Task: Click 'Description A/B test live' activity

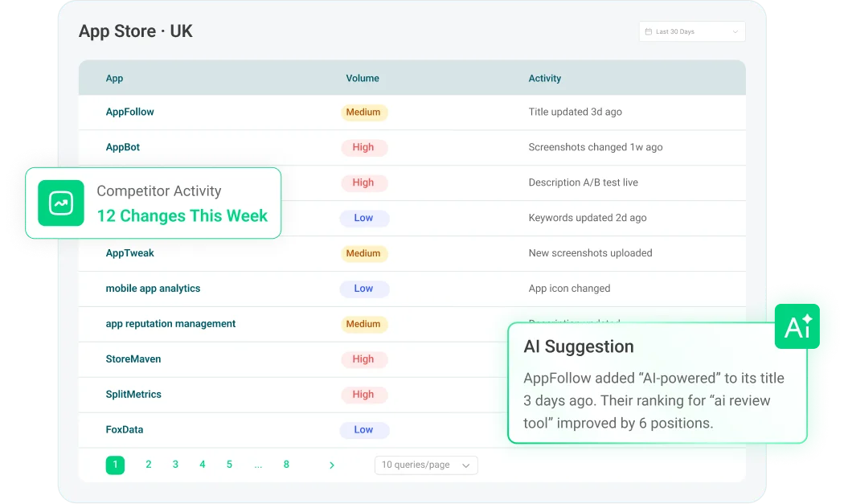Action: (x=583, y=182)
